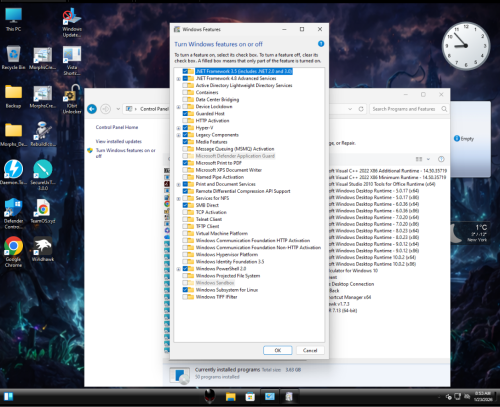The image size is (500, 407).
Task: Select Windows Hypervisor Platform row
Action: click(227, 255)
